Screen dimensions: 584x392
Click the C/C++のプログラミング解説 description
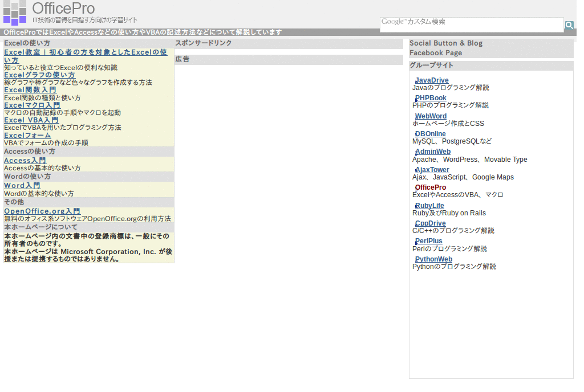pos(453,231)
